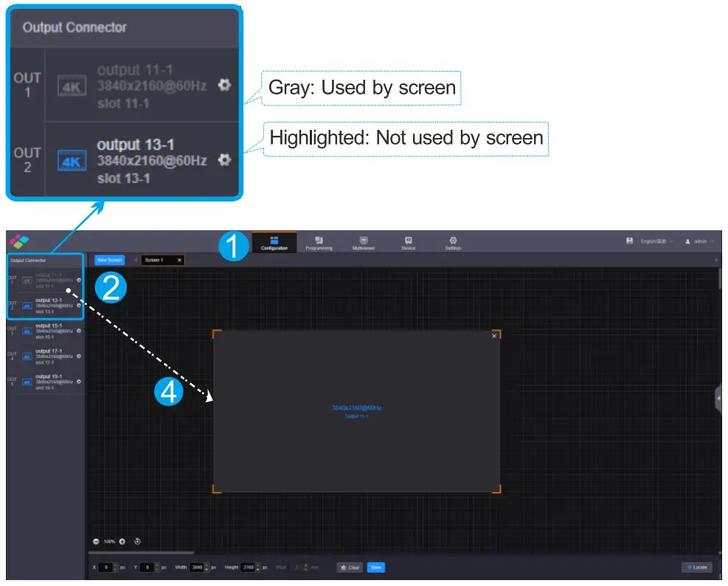Click the stepper arrows of X field
The width and height of the screenshot is (728, 586).
pos(115,568)
